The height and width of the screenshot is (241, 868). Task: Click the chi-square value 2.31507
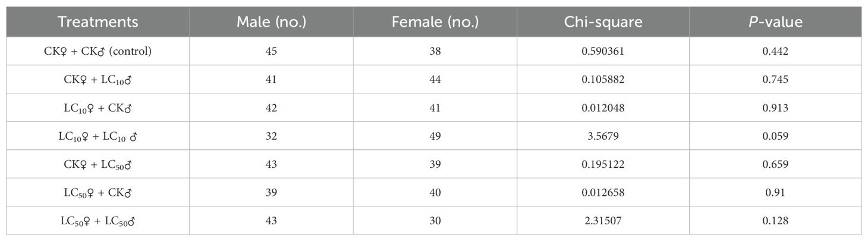tap(603, 221)
